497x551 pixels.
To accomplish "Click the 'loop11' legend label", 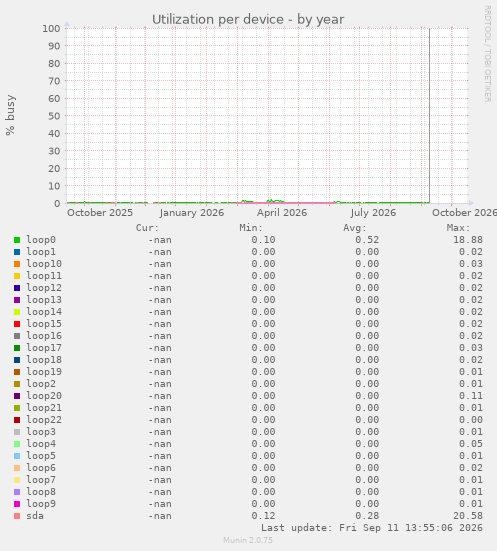I will (44, 276).
